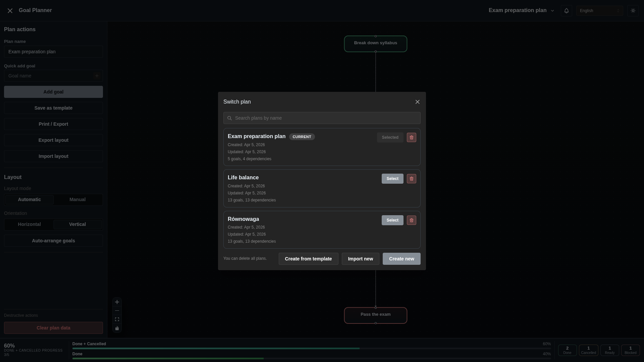Image resolution: width=644 pixels, height=362 pixels.
Task: Zoom in on the canvas
Action: (x=117, y=302)
